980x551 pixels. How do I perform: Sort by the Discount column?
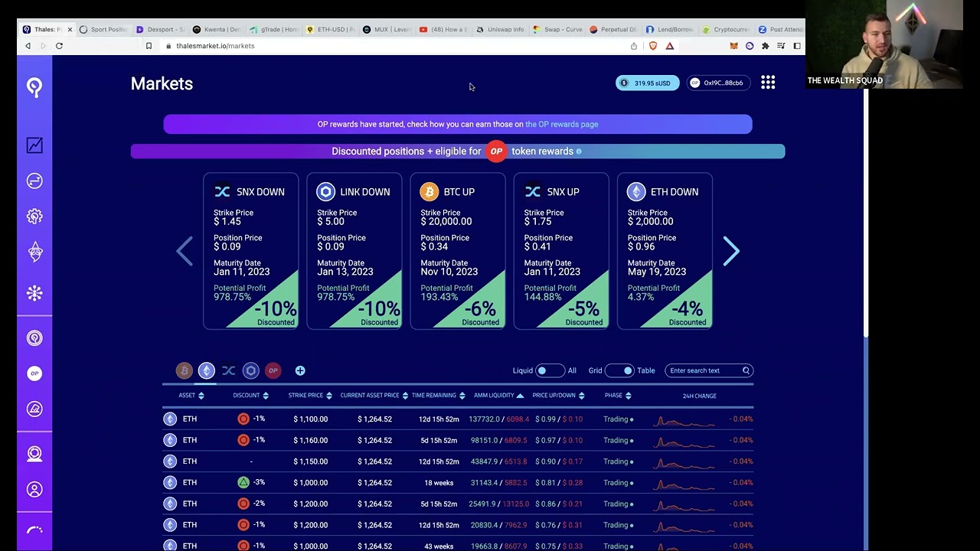251,396
